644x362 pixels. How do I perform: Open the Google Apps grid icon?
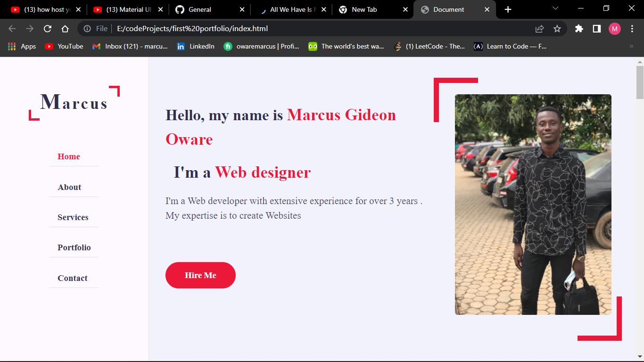(11, 46)
